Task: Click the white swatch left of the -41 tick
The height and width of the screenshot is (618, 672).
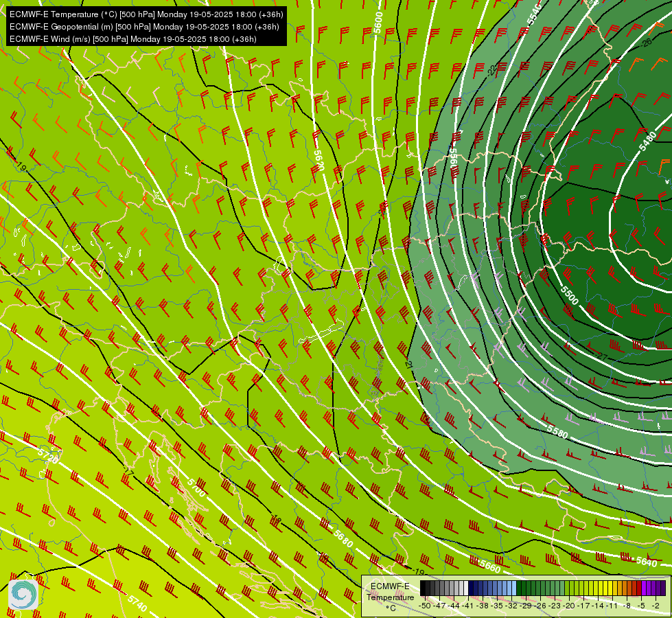Action: click(466, 588)
